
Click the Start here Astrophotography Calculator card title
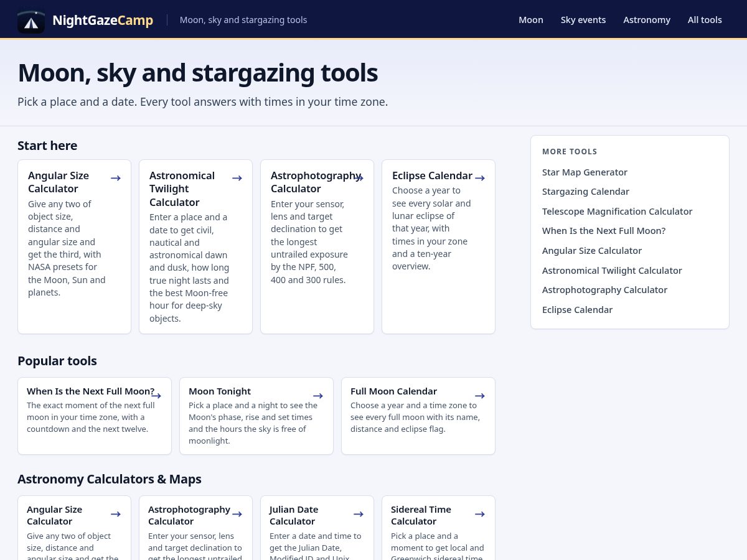point(316,182)
